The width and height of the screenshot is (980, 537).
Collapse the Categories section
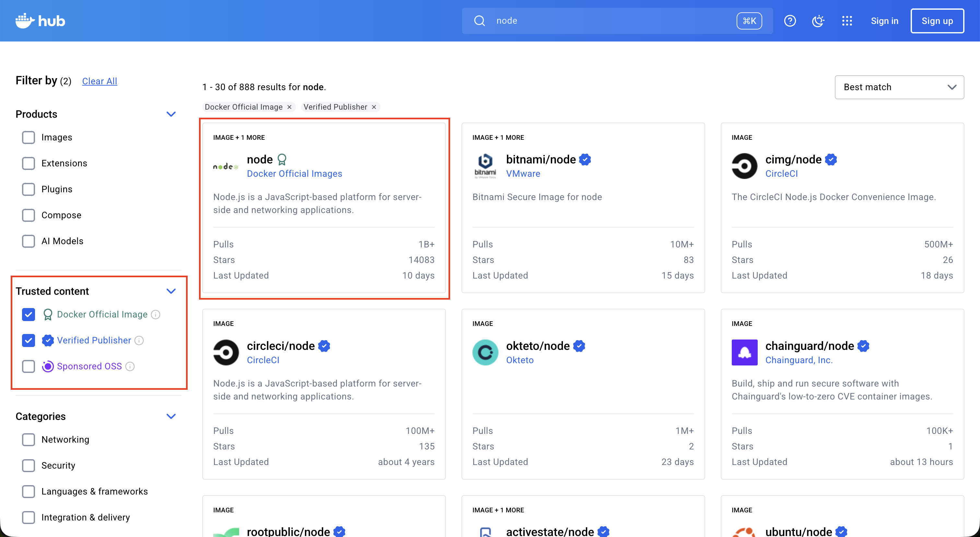(171, 416)
